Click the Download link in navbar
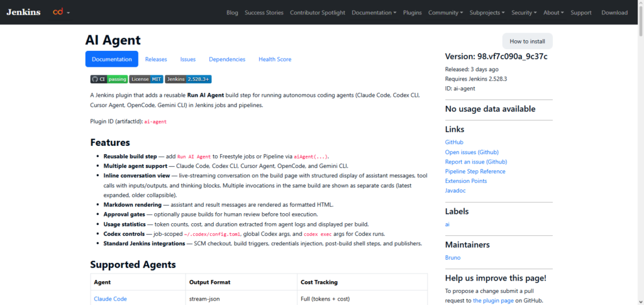Viewport: 644px width, 305px height. [x=614, y=13]
